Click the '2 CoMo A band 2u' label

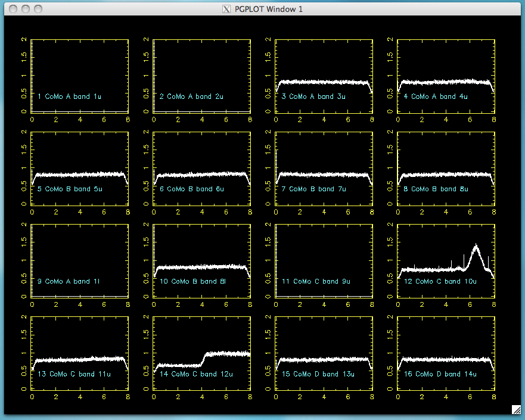(191, 97)
